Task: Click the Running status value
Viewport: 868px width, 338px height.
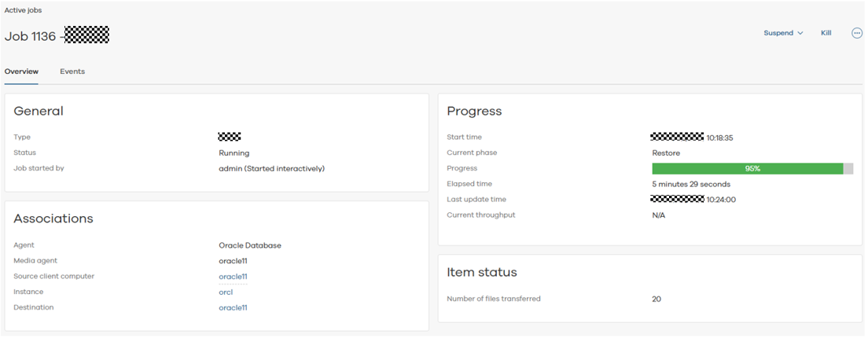Action: 234,153
